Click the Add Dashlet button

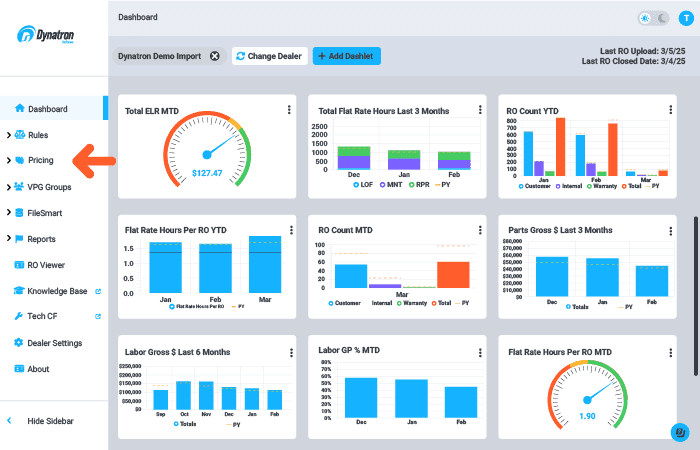tap(346, 56)
